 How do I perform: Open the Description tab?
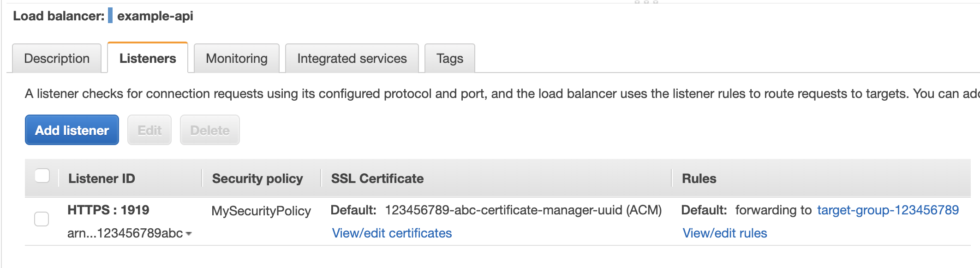(x=57, y=58)
